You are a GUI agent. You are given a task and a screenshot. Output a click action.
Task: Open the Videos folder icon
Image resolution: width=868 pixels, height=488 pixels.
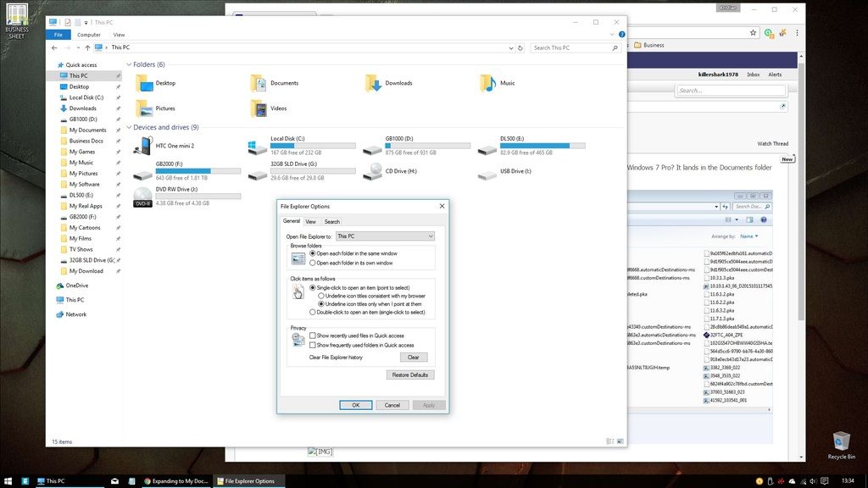pyautogui.click(x=259, y=108)
